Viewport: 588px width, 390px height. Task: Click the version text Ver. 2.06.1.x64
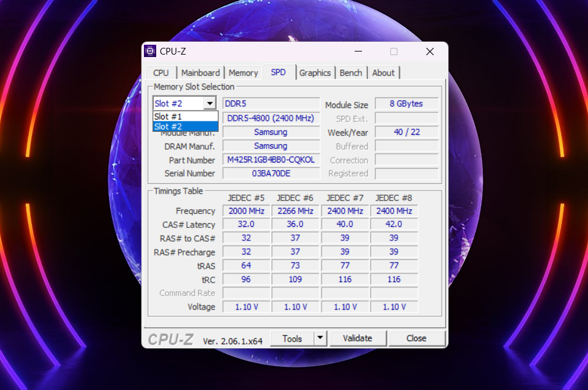click(233, 341)
